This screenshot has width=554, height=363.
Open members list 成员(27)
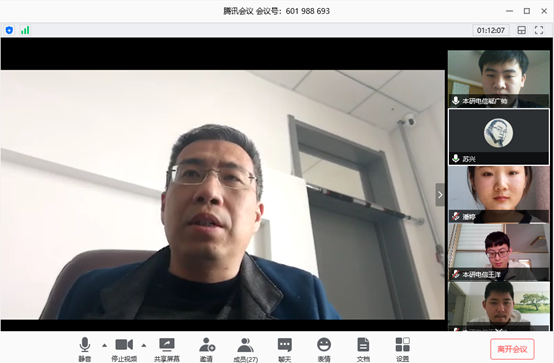coord(246,349)
